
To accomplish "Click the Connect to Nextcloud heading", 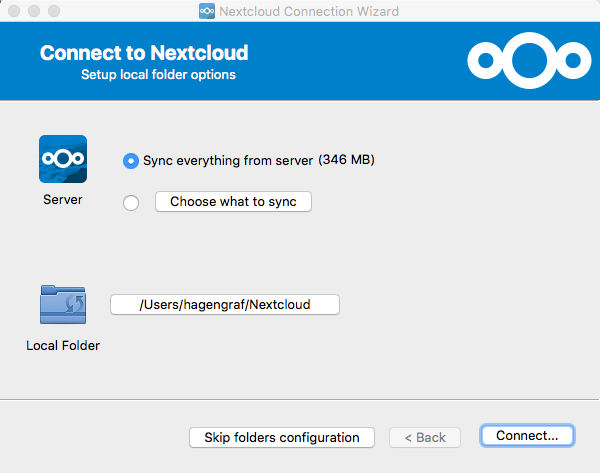I will tap(144, 52).
